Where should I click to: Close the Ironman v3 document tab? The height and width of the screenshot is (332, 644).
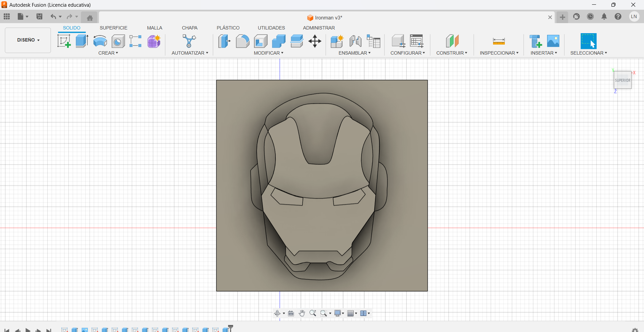tap(550, 17)
